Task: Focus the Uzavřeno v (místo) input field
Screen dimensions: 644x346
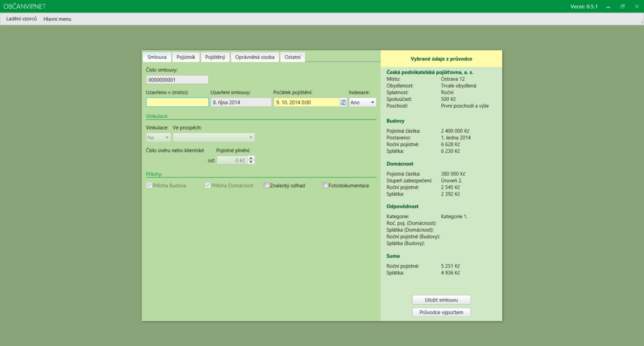Action: [x=177, y=102]
